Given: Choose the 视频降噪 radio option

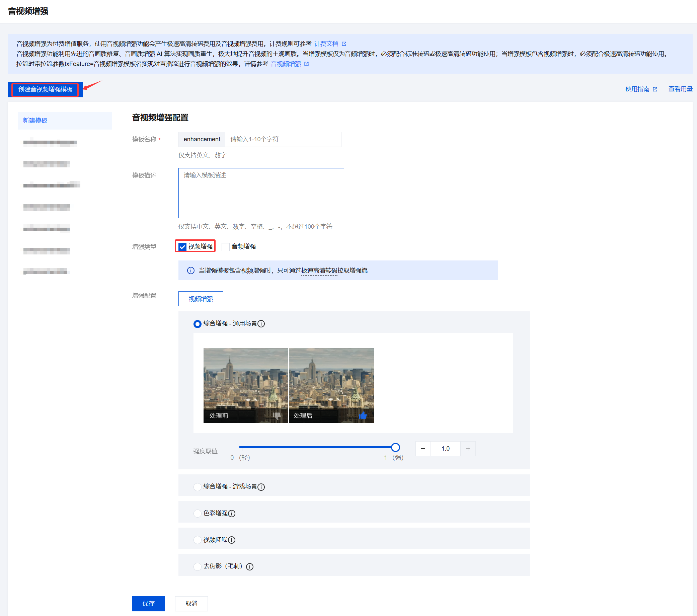Looking at the screenshot, I should (197, 540).
